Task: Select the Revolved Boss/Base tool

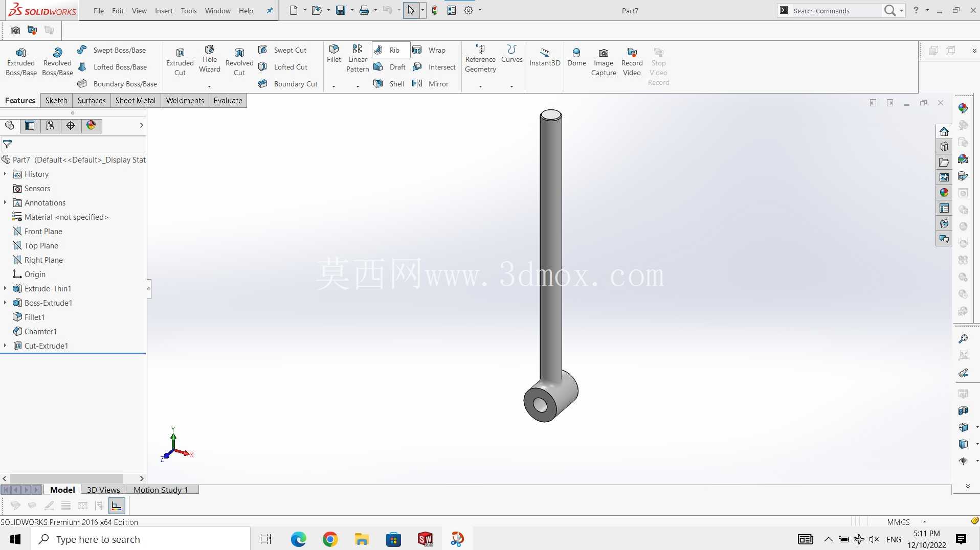Action: (57, 62)
